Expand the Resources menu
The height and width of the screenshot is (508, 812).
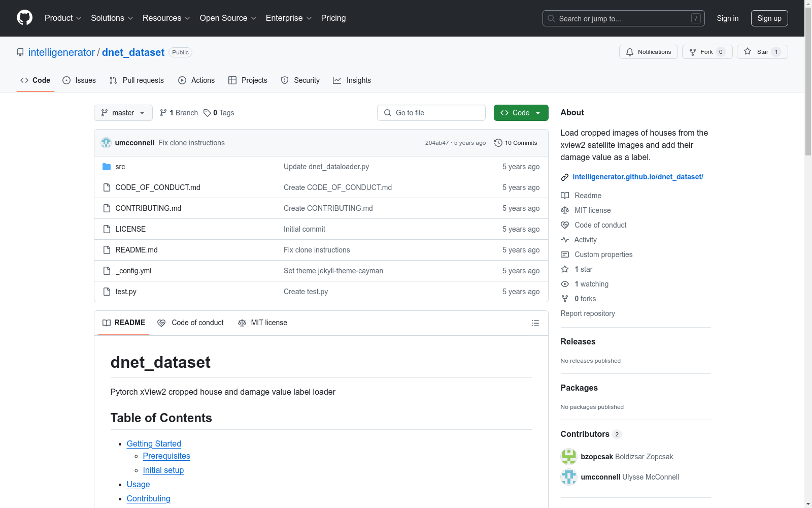pyautogui.click(x=166, y=18)
